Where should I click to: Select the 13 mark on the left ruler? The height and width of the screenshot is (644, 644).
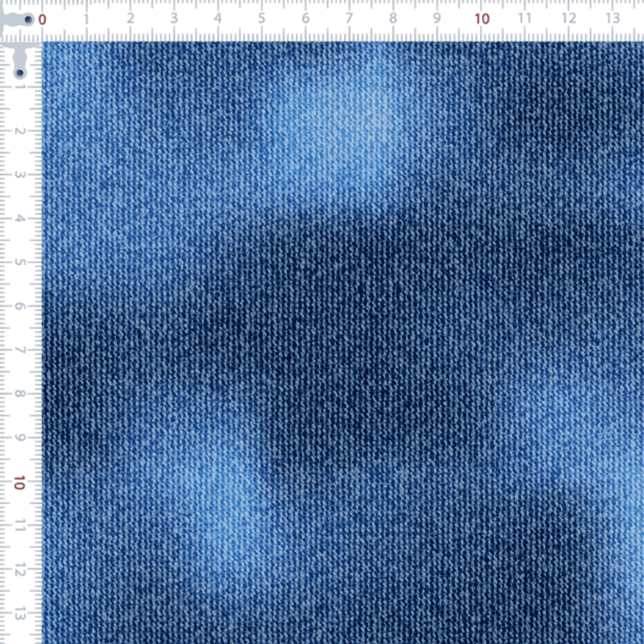[x=20, y=613]
